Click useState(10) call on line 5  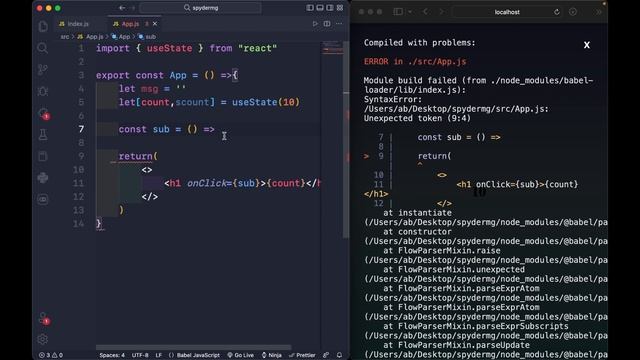(266, 102)
